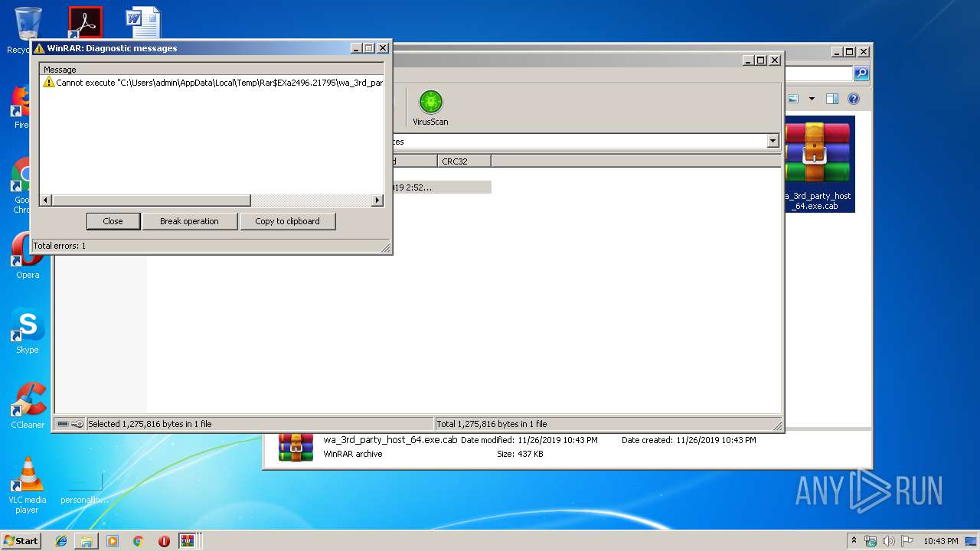The width and height of the screenshot is (980, 551).
Task: Open Action Center flag tray icon
Action: pyautogui.click(x=907, y=541)
